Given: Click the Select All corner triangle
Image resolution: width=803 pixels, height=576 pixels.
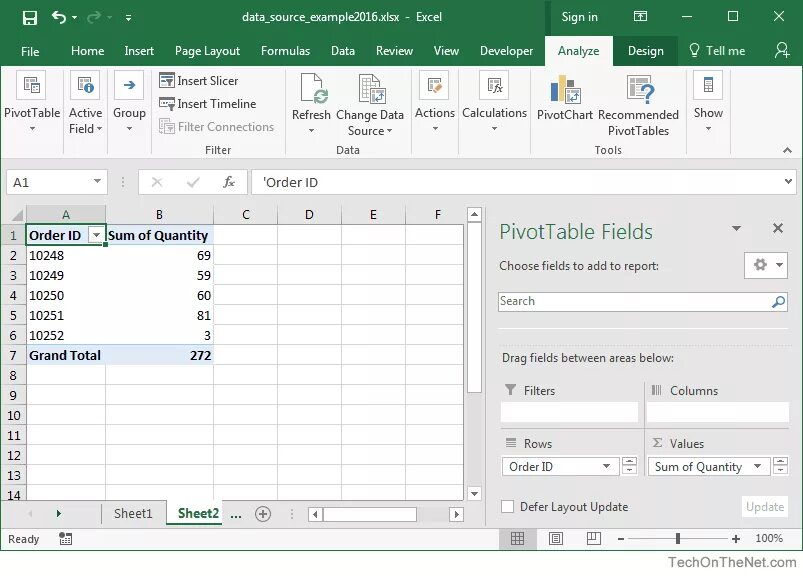Looking at the screenshot, I should click(x=15, y=215).
